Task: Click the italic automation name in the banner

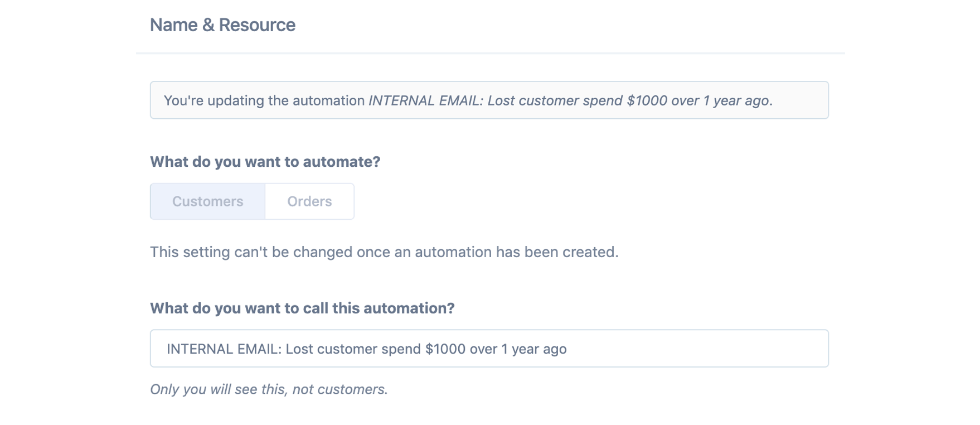Action: (569, 101)
